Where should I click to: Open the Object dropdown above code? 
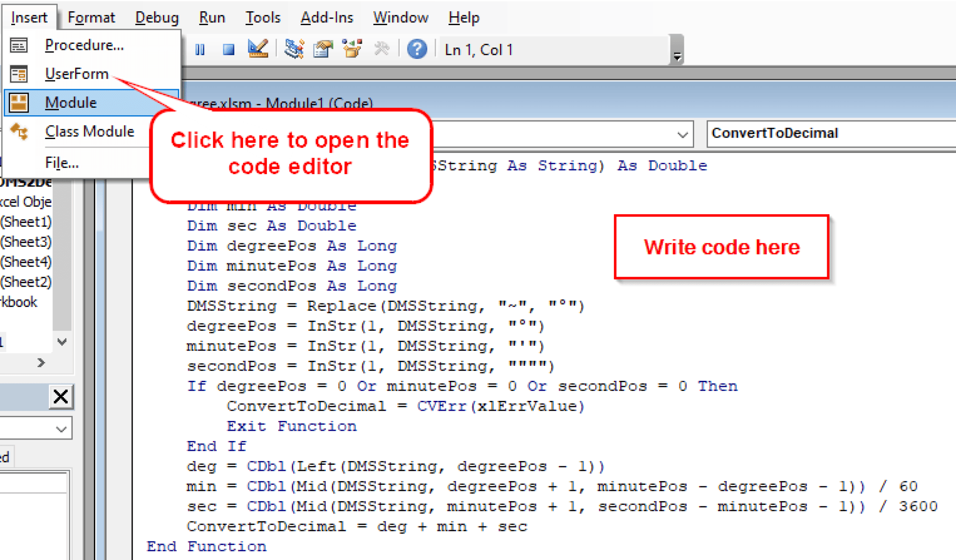682,135
